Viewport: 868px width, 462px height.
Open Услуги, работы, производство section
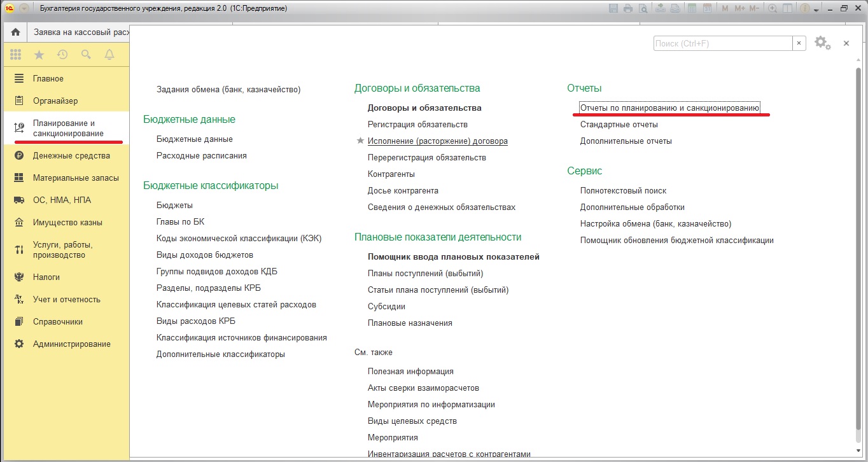coord(65,250)
